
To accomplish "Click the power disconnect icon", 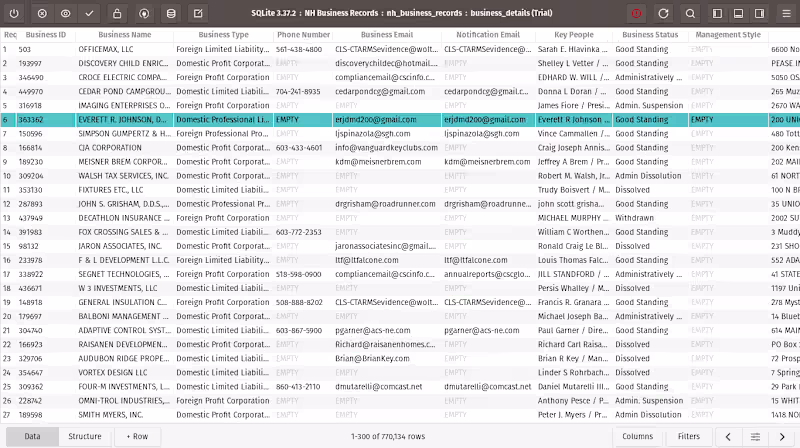I will click(x=14, y=14).
